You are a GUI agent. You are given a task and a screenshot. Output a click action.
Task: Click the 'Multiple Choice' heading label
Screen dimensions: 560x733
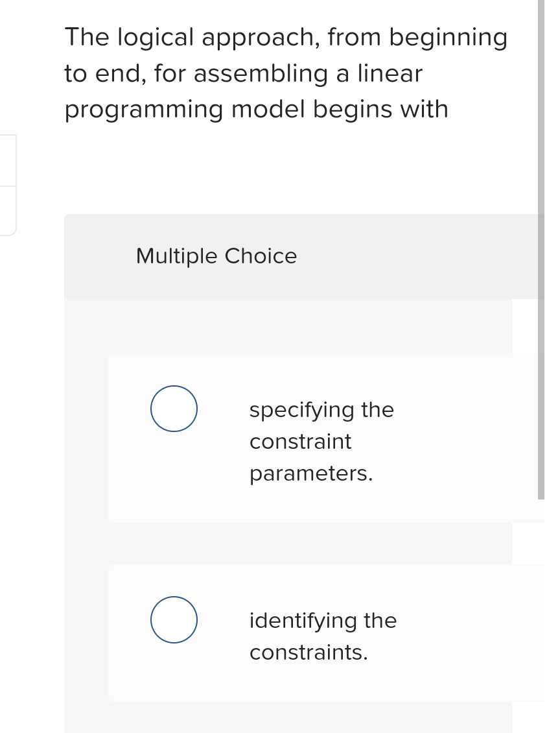click(x=216, y=256)
